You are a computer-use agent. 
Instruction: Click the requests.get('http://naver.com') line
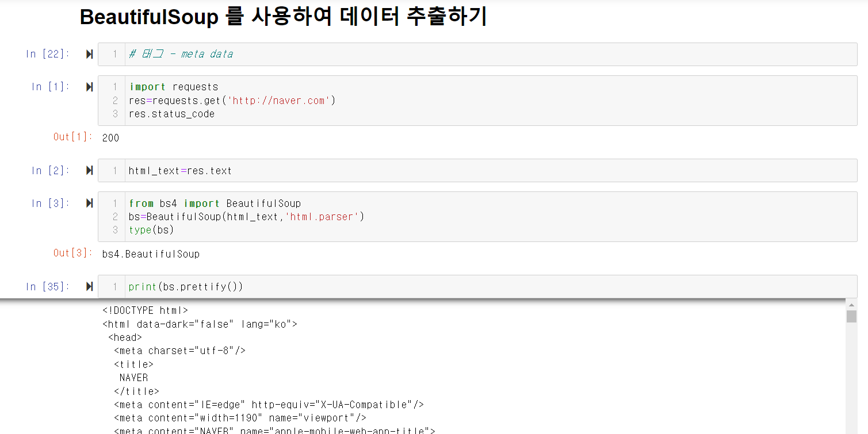coord(232,101)
